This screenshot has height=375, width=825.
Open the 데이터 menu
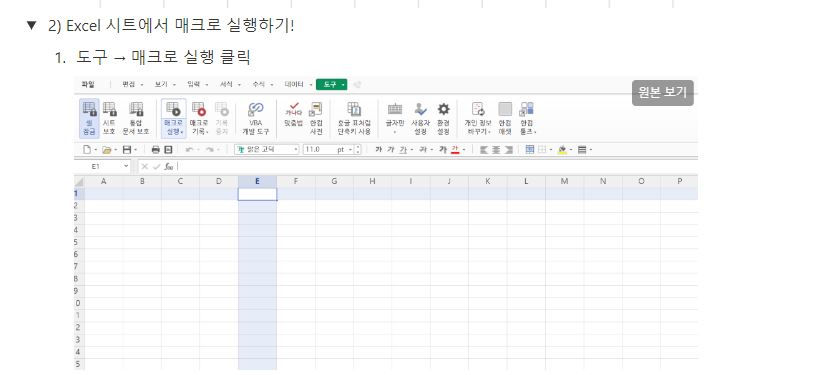point(294,84)
